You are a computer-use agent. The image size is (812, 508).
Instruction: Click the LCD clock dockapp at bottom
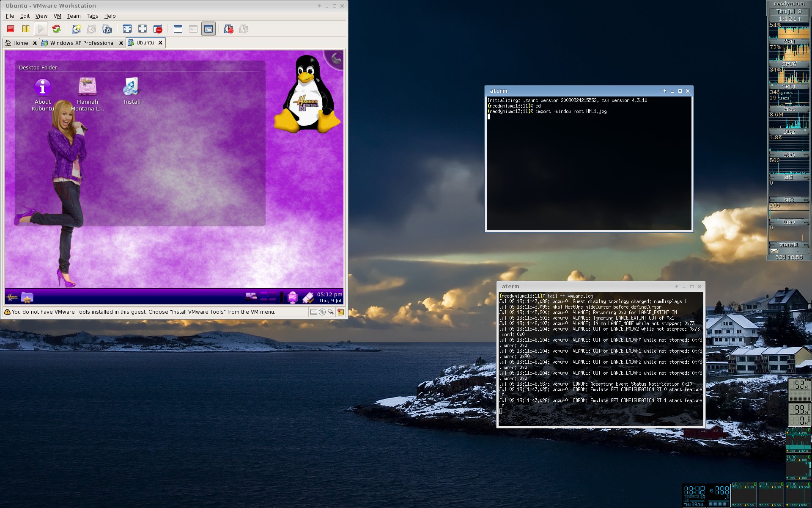(694, 495)
